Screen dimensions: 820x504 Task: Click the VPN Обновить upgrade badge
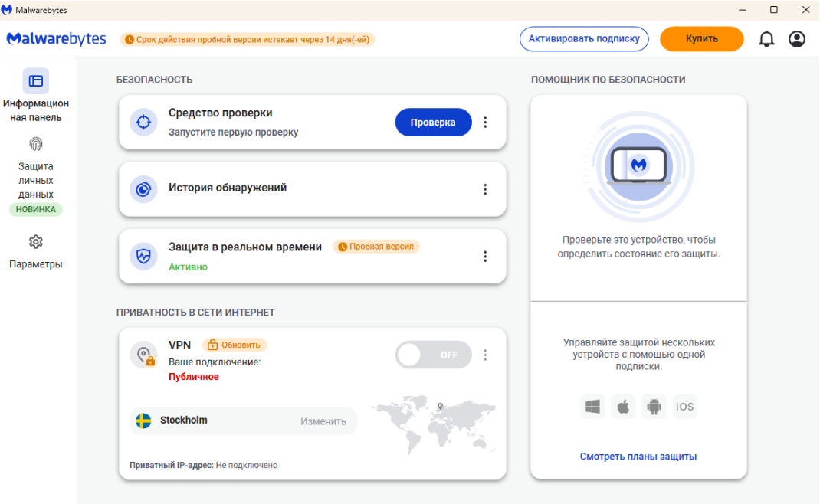pyautogui.click(x=235, y=345)
